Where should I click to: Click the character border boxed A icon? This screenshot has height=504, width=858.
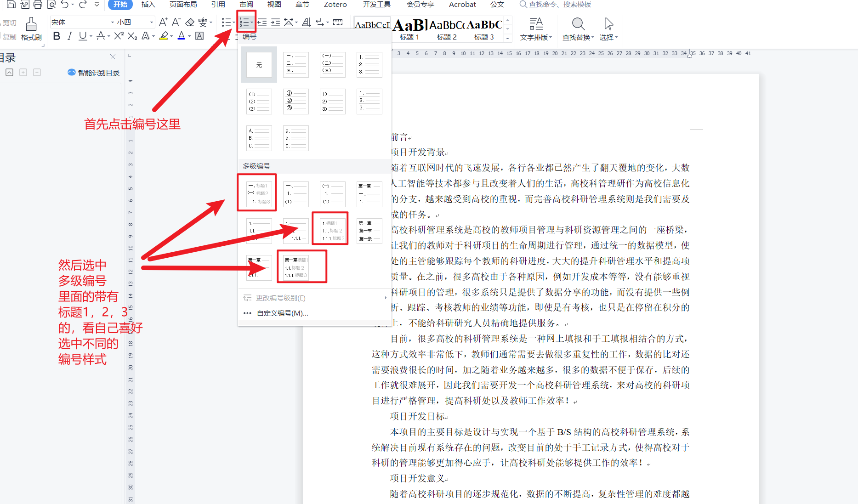tap(199, 36)
